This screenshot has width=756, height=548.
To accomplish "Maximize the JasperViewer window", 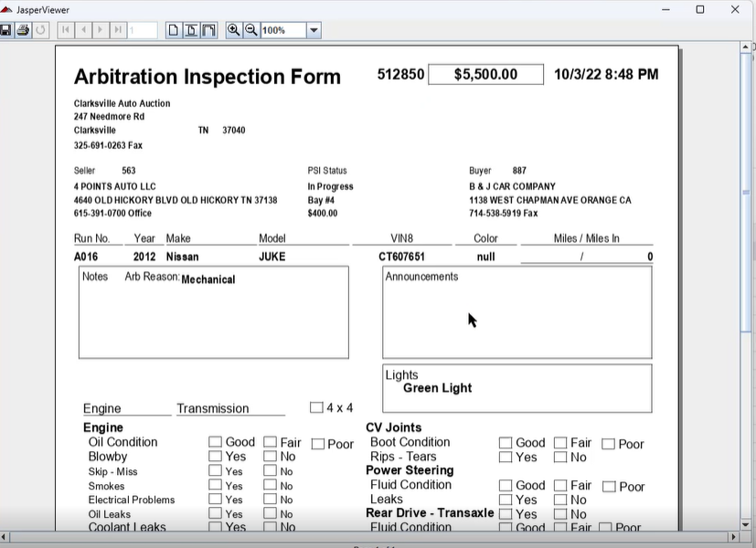I will click(x=700, y=9).
